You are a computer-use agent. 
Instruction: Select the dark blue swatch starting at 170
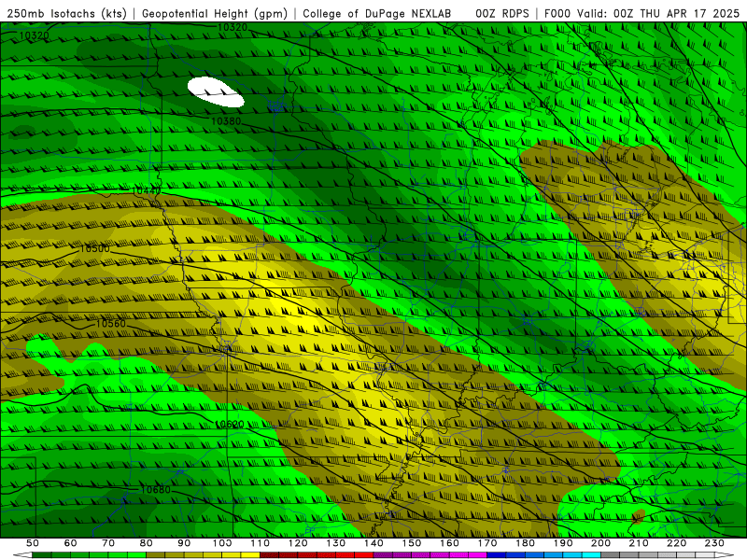[497, 554]
